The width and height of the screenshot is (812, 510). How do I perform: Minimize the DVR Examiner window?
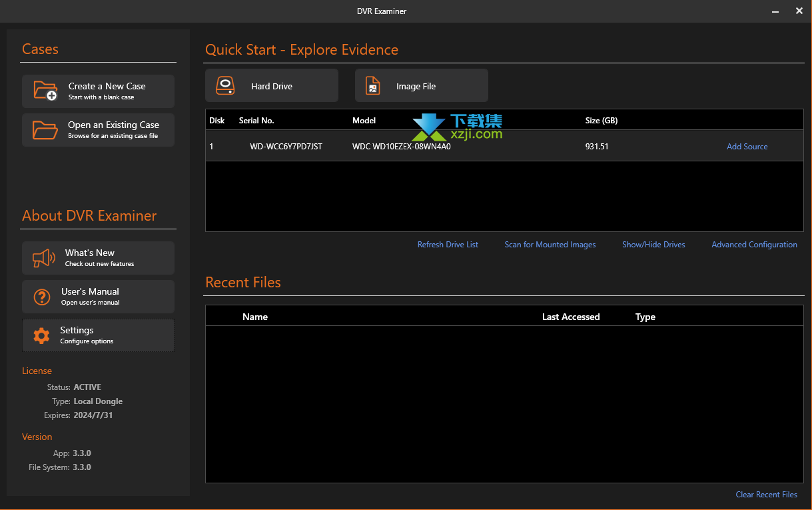click(x=775, y=11)
